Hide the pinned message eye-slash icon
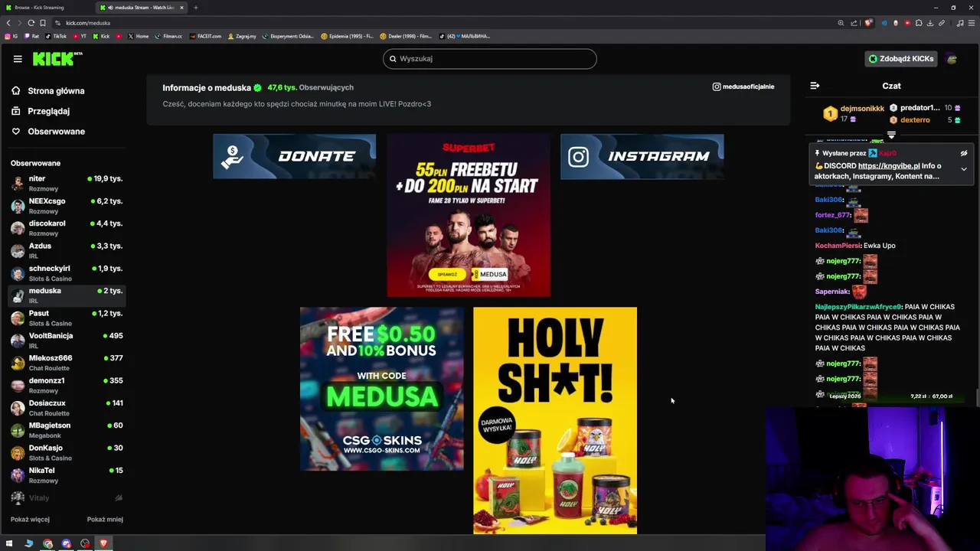 point(964,153)
